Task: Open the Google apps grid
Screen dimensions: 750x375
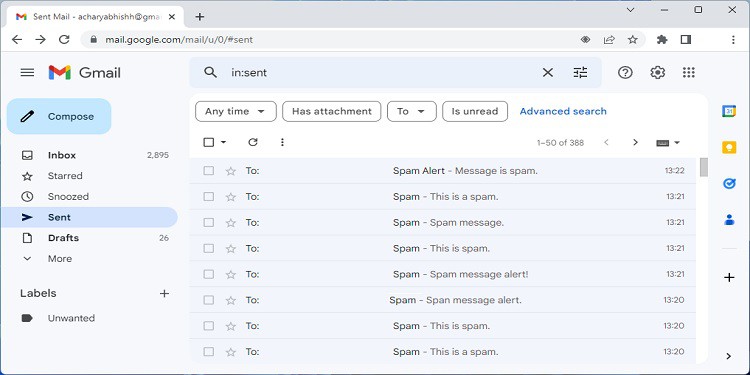Action: (x=688, y=73)
